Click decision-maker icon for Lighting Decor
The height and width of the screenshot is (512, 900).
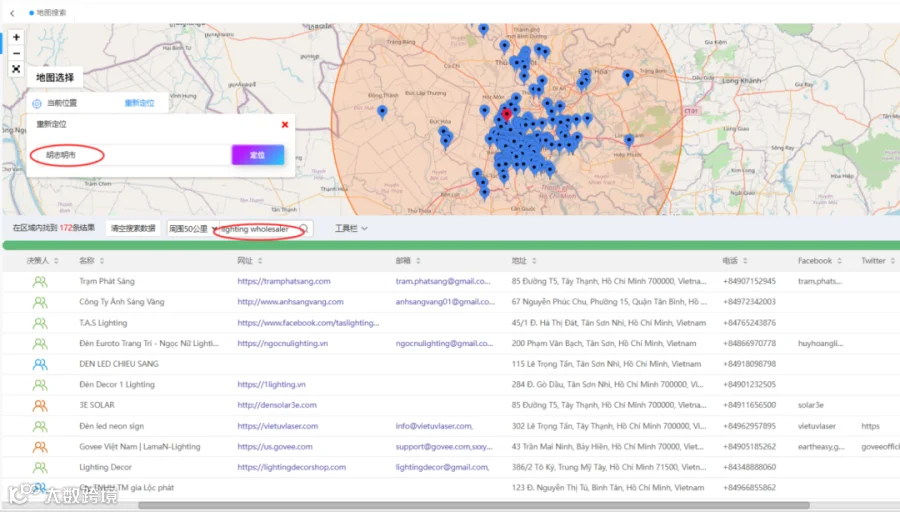pyautogui.click(x=40, y=468)
